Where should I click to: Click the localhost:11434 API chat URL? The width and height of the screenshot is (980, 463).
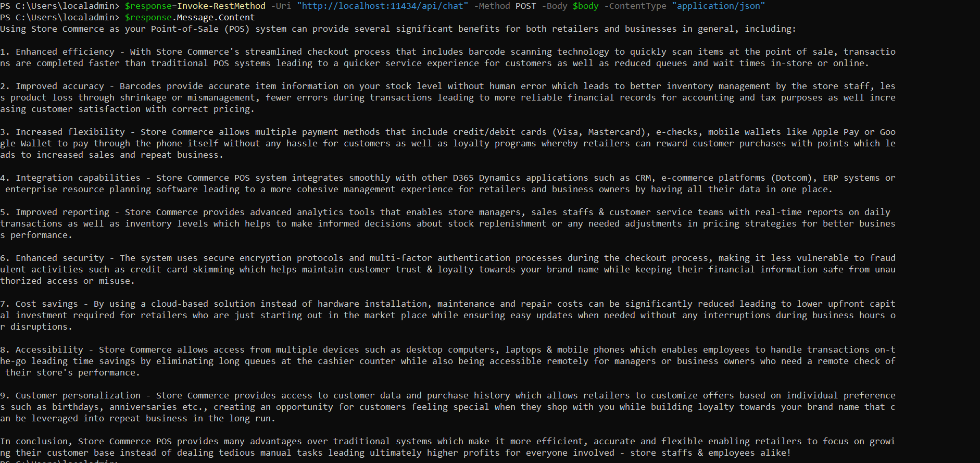tap(382, 6)
